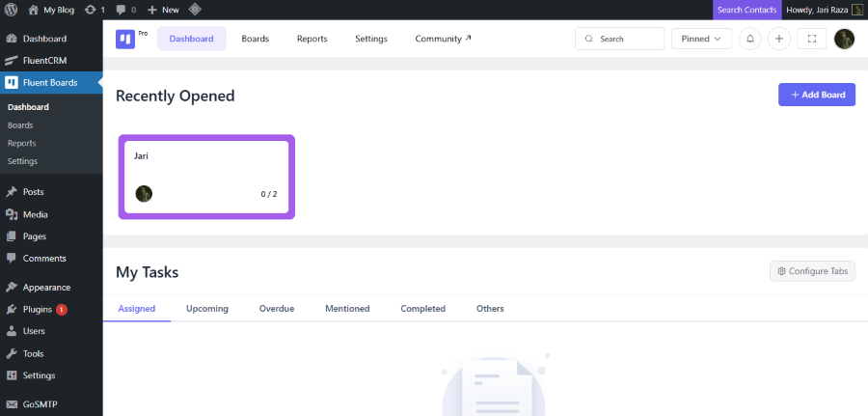Click the Configure Tabs button
Screen dimensions: 868x416
812,271
